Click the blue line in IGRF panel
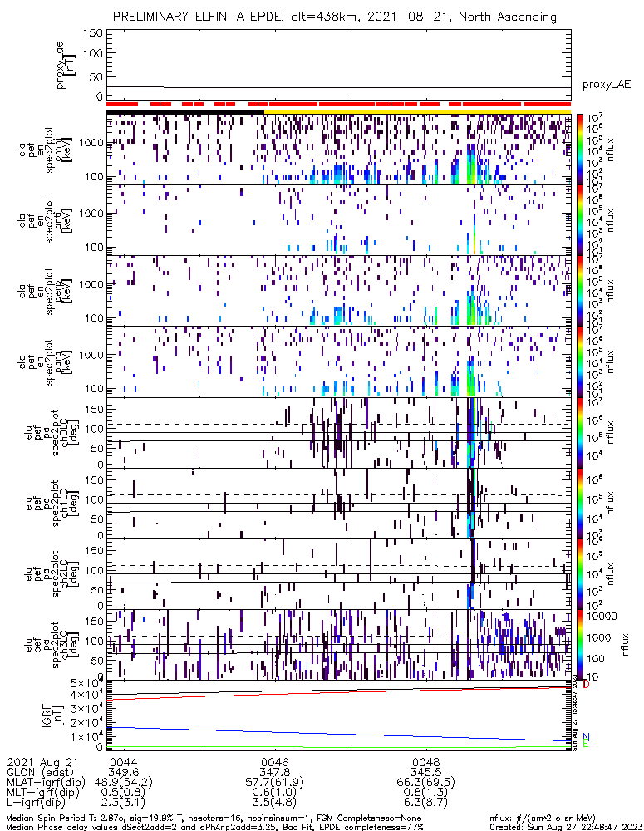Viewport: 644px width, 831px height. pos(339,734)
